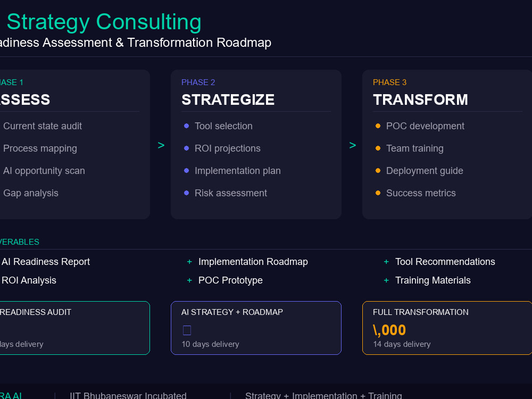Click '14 days delivery' text
Image resolution: width=532 pixels, height=399 pixels.
tap(402, 344)
